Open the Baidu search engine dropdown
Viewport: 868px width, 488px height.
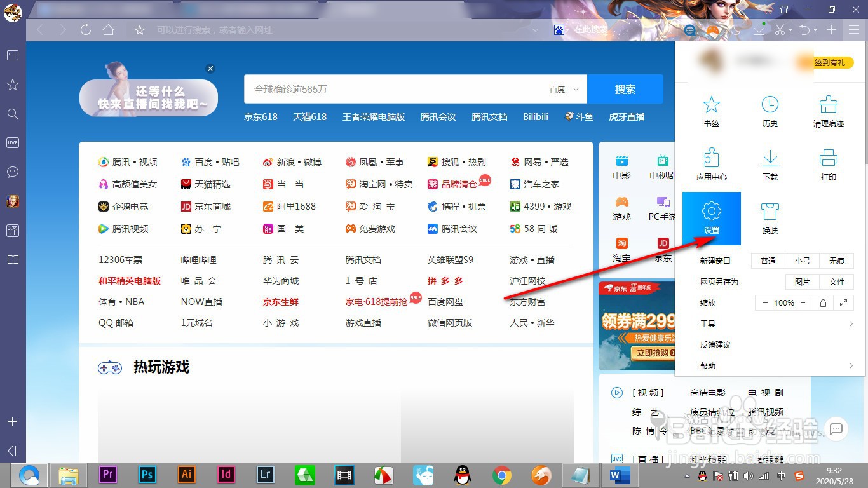tap(563, 89)
